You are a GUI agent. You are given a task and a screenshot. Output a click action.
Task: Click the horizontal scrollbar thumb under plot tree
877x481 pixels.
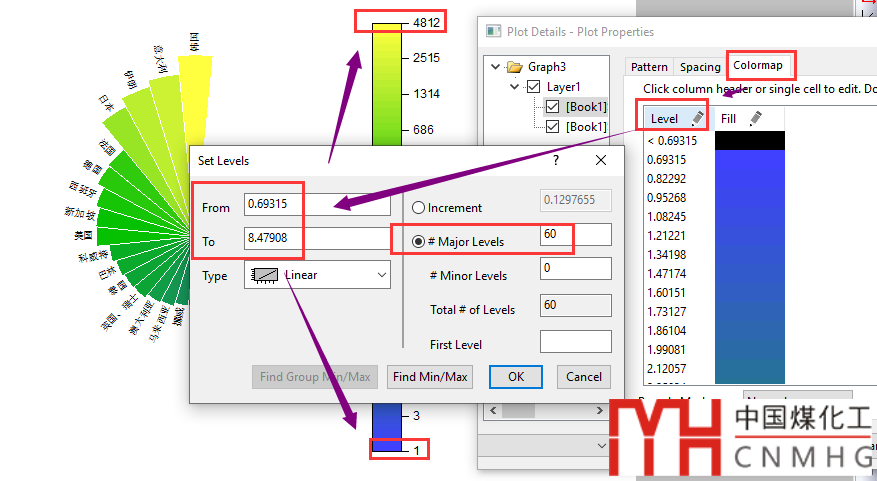pos(518,411)
